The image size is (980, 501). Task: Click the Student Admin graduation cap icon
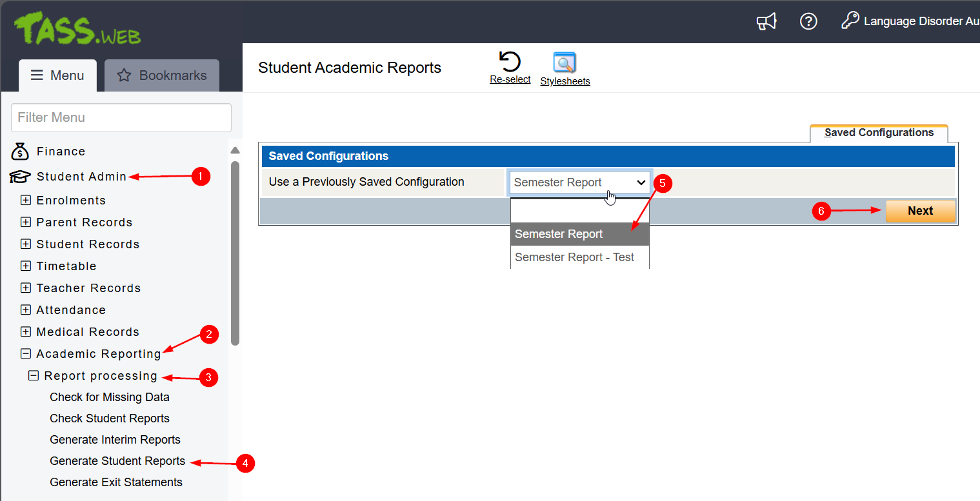[20, 177]
